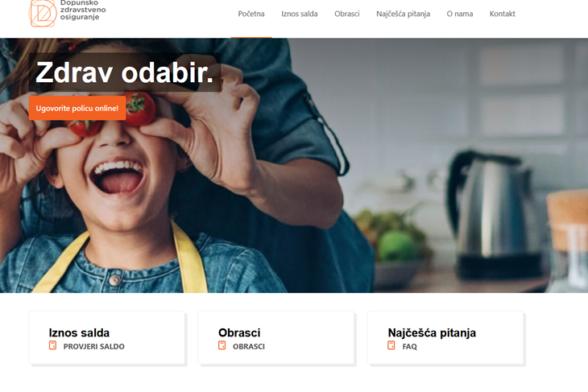588x392 pixels.
Task: Follow the OBRASCI card link
Action: (x=249, y=347)
